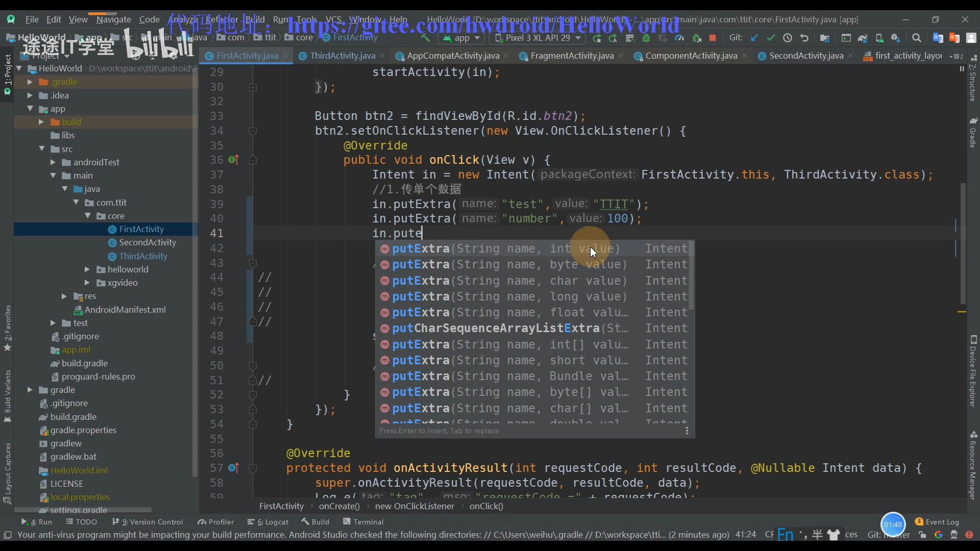Select putCharSequenceArrayListExtra completion suggestion
This screenshot has width=980, height=551.
[532, 328]
